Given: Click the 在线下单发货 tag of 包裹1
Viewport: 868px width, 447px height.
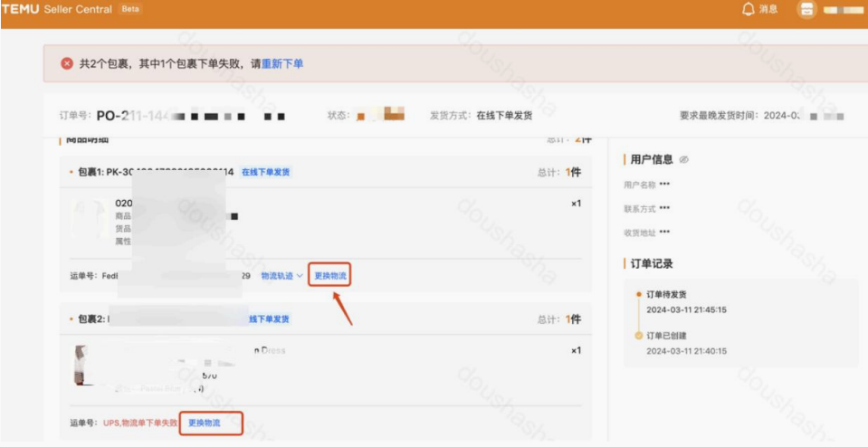Looking at the screenshot, I should (x=266, y=172).
